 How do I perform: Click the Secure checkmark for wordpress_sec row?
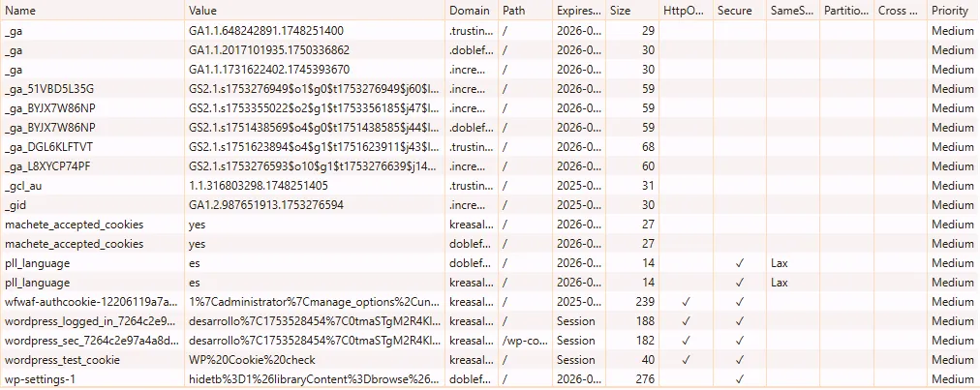click(740, 341)
